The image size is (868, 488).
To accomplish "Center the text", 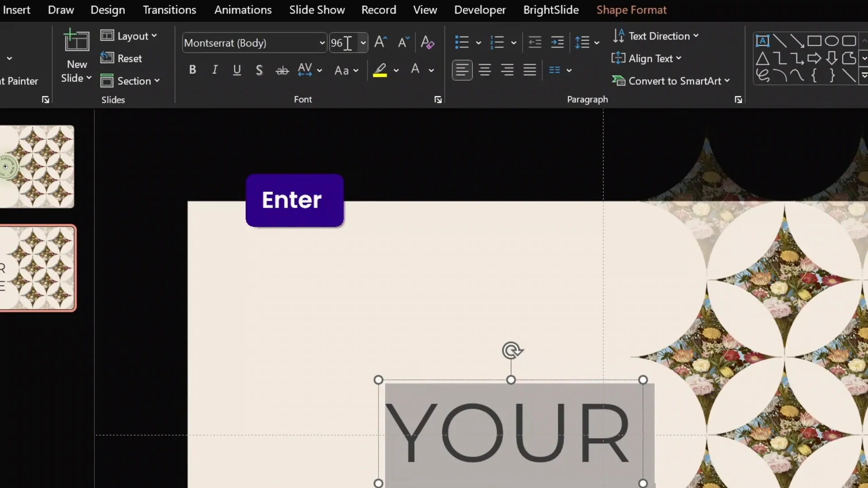I will (x=485, y=70).
